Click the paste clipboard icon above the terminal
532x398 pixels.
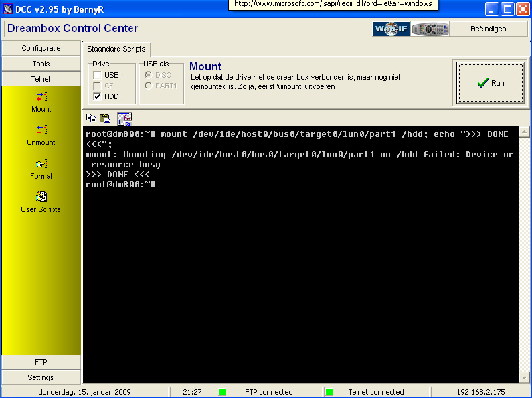[x=105, y=118]
